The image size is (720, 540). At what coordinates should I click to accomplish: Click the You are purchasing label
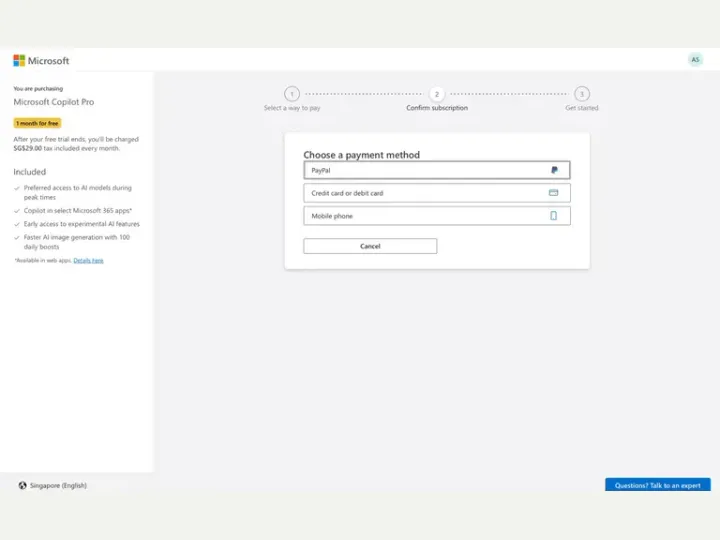click(x=38, y=89)
